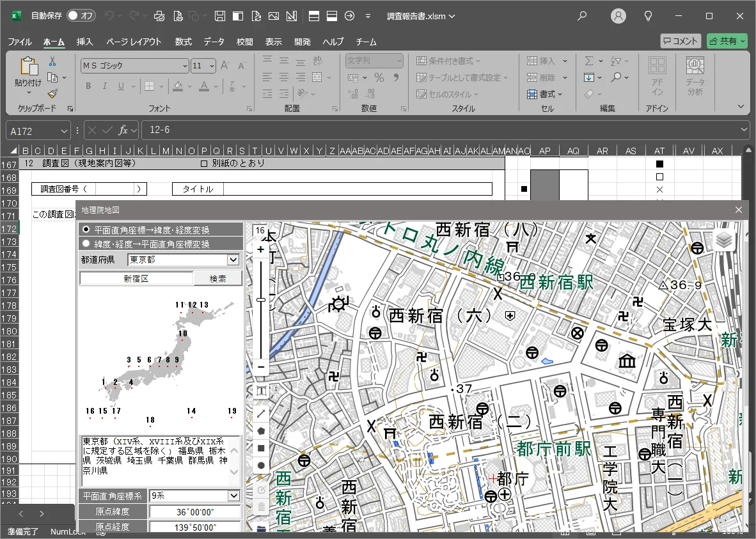756x539 pixels.
Task: Click the picture icon in quick access toolbar
Action: tap(273, 16)
